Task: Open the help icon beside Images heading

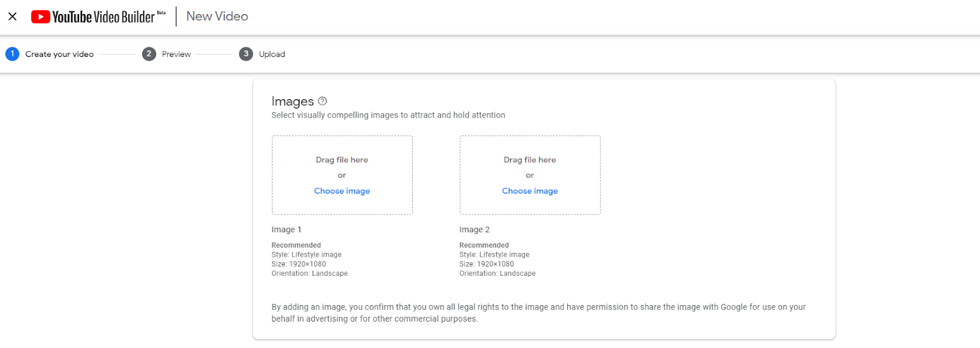Action: (322, 101)
